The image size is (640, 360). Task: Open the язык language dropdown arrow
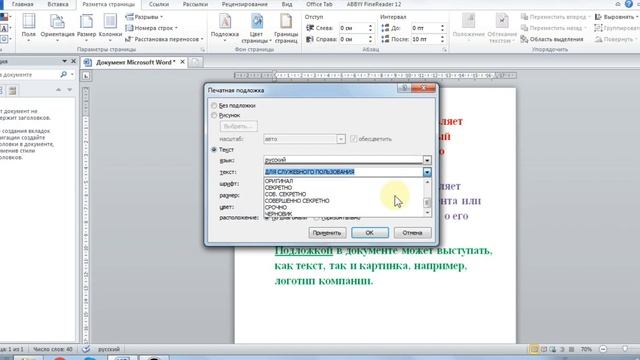(427, 160)
